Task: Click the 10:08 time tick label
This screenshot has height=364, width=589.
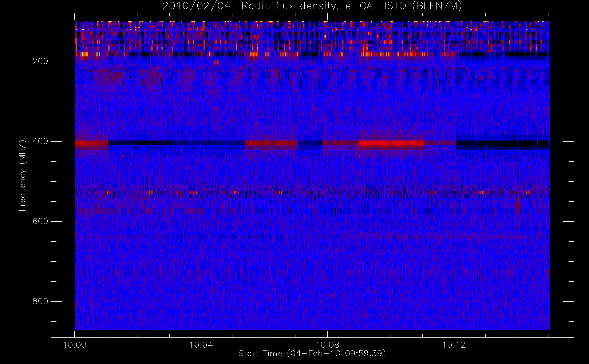Action: 327,345
